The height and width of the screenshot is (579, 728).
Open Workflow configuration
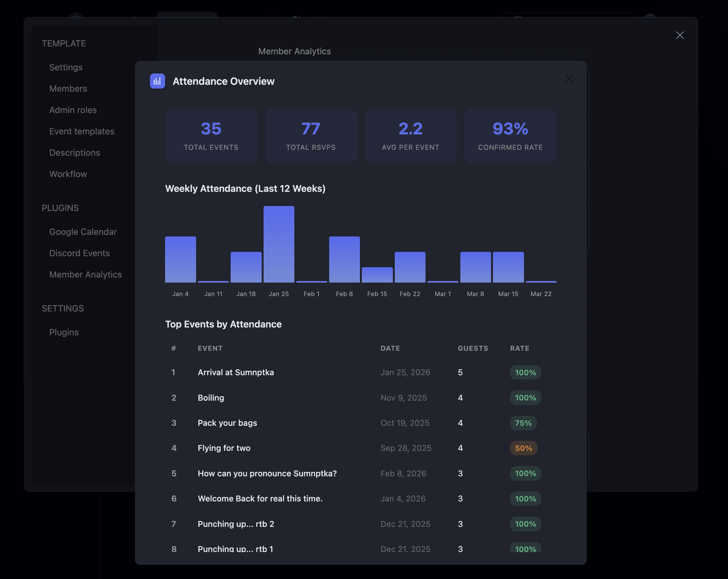pyautogui.click(x=68, y=174)
